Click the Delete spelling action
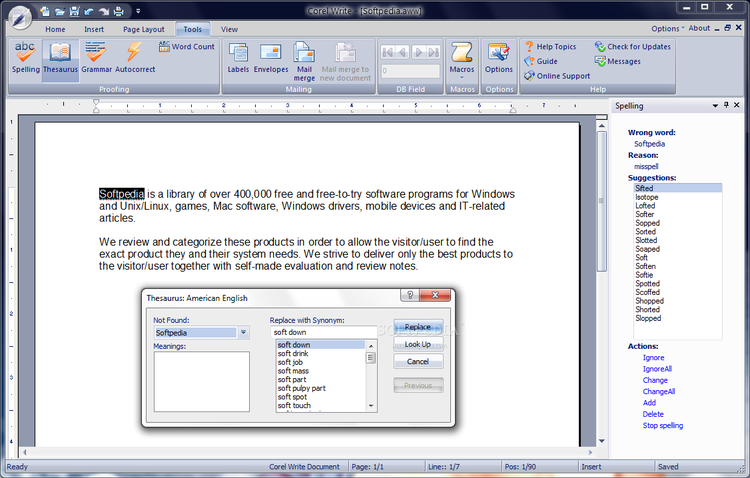The width and height of the screenshot is (750, 478). [x=653, y=414]
